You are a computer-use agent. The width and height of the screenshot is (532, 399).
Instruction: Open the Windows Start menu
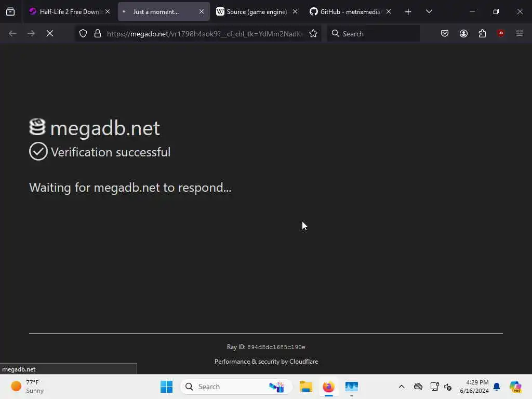pyautogui.click(x=166, y=387)
